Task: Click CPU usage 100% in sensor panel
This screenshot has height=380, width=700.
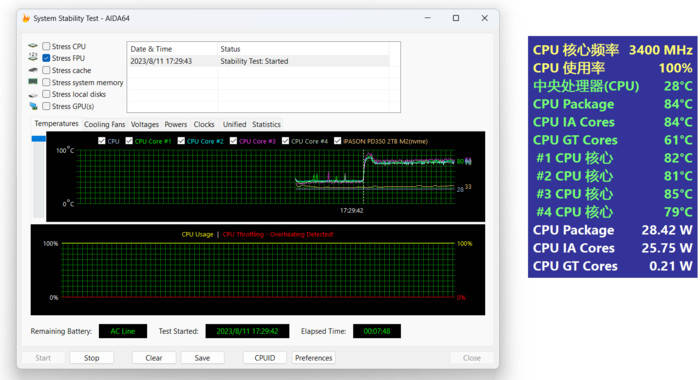Action: (x=675, y=68)
